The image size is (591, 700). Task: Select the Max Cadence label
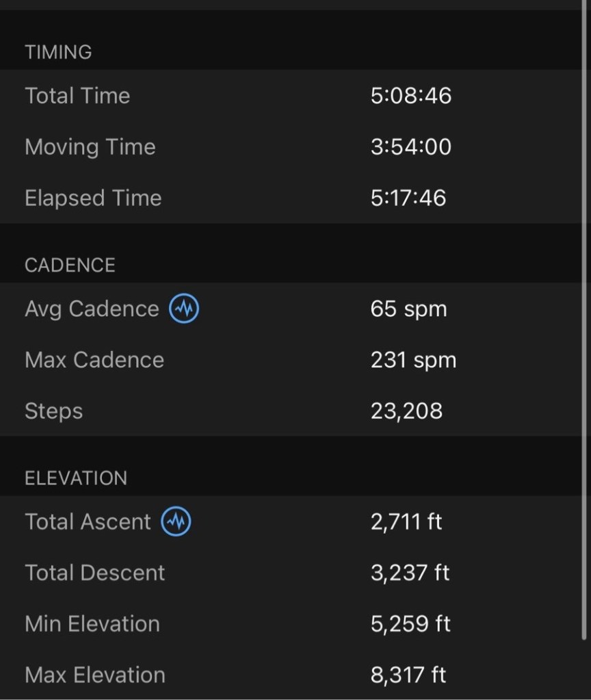(94, 361)
